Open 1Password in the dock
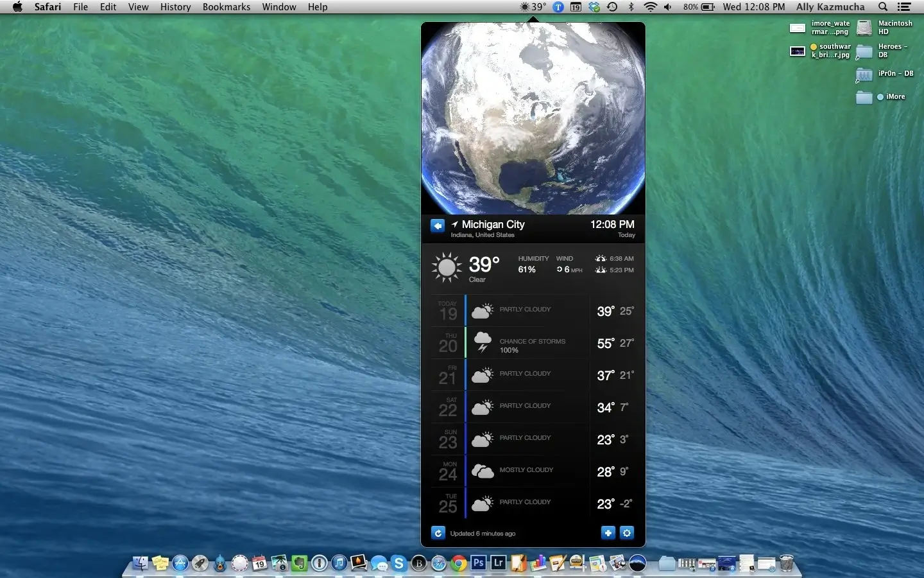 [320, 563]
